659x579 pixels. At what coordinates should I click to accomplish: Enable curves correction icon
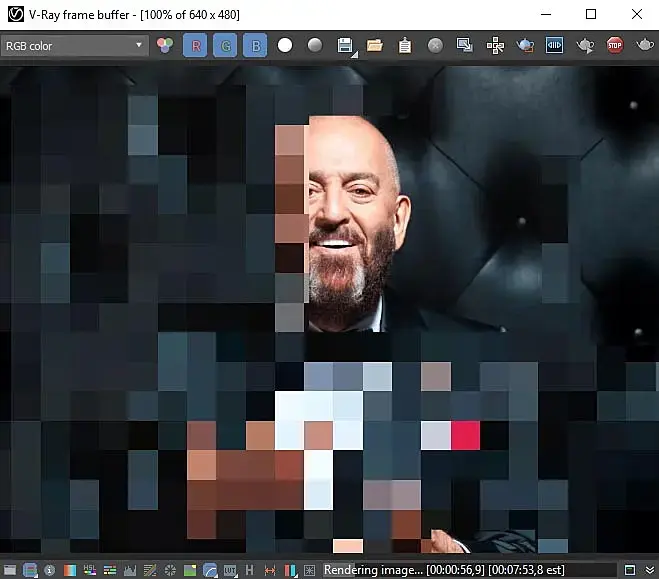(x=150, y=570)
